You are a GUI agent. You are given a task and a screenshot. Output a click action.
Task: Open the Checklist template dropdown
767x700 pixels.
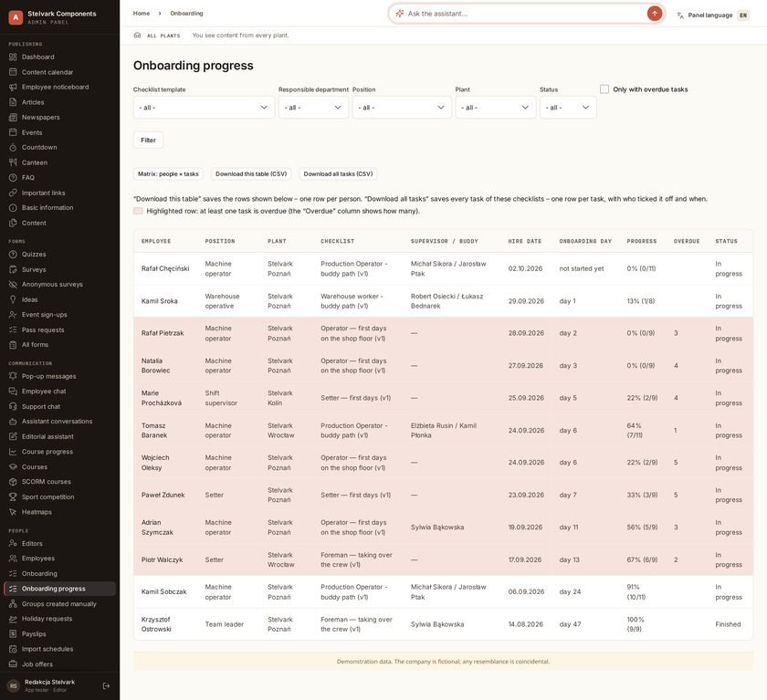point(204,108)
